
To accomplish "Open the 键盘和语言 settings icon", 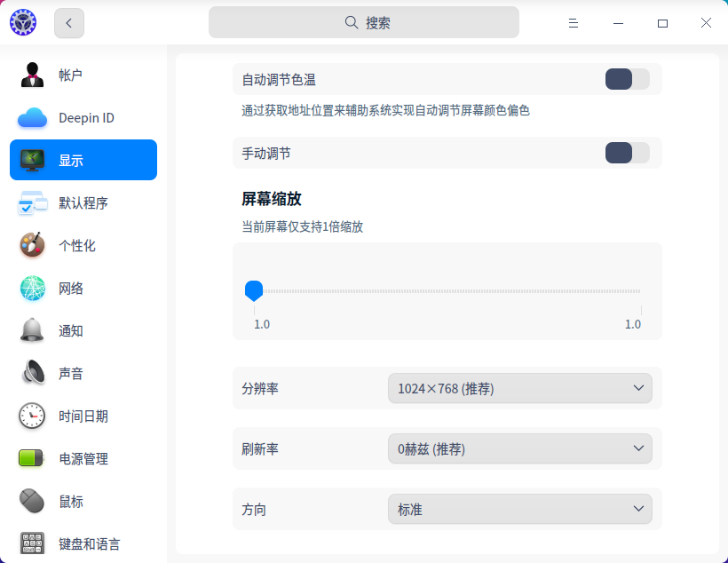I will click(x=31, y=543).
